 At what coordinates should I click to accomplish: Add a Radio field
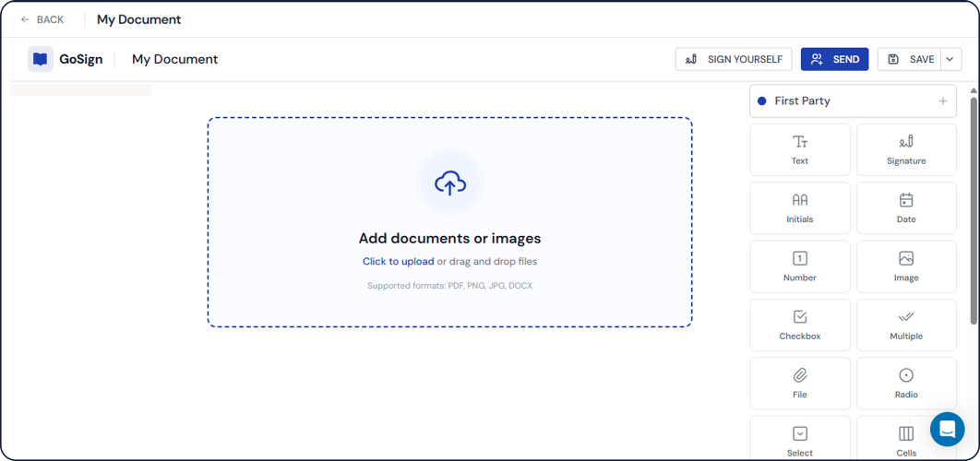[906, 384]
